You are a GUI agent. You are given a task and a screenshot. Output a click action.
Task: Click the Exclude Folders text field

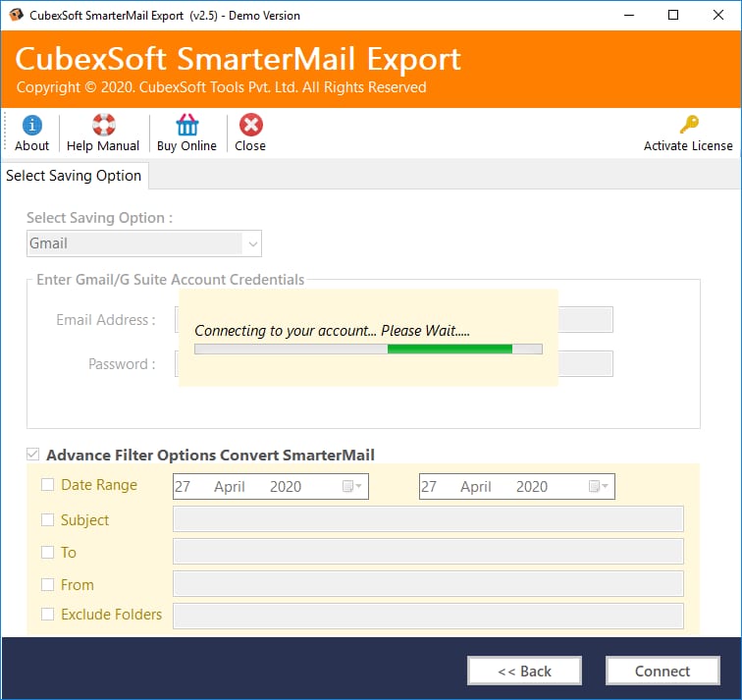click(428, 616)
